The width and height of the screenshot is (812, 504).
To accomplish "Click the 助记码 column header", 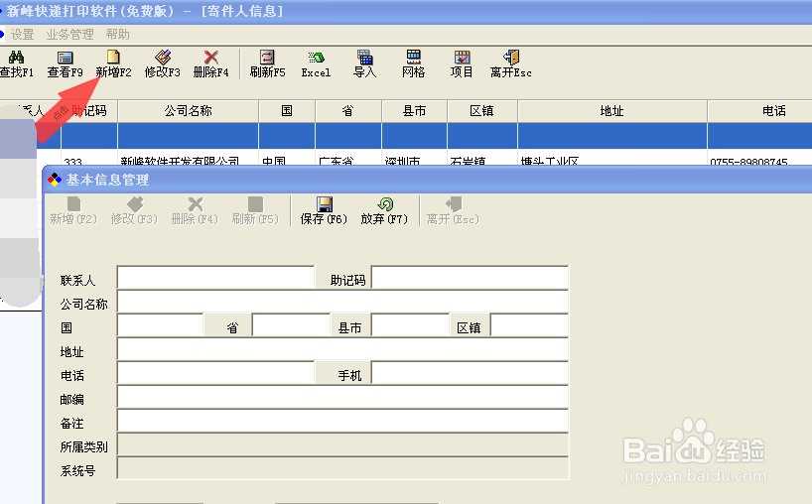I will (89, 111).
